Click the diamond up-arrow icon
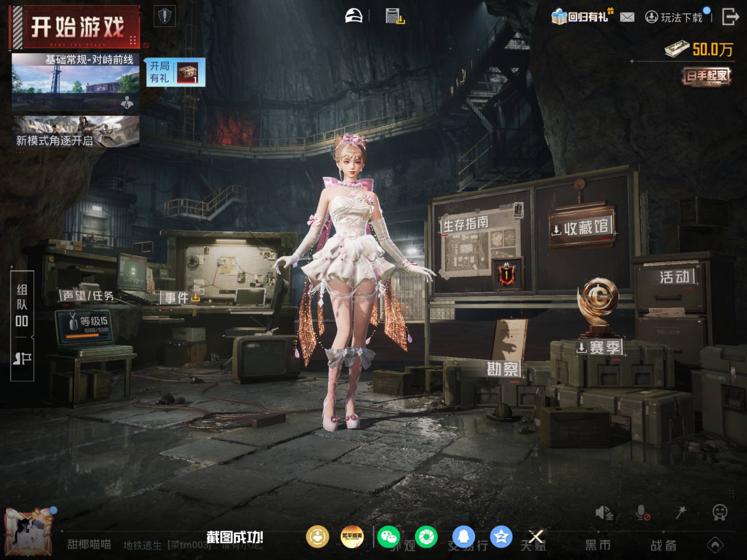This screenshot has height=560, width=747. (716, 545)
